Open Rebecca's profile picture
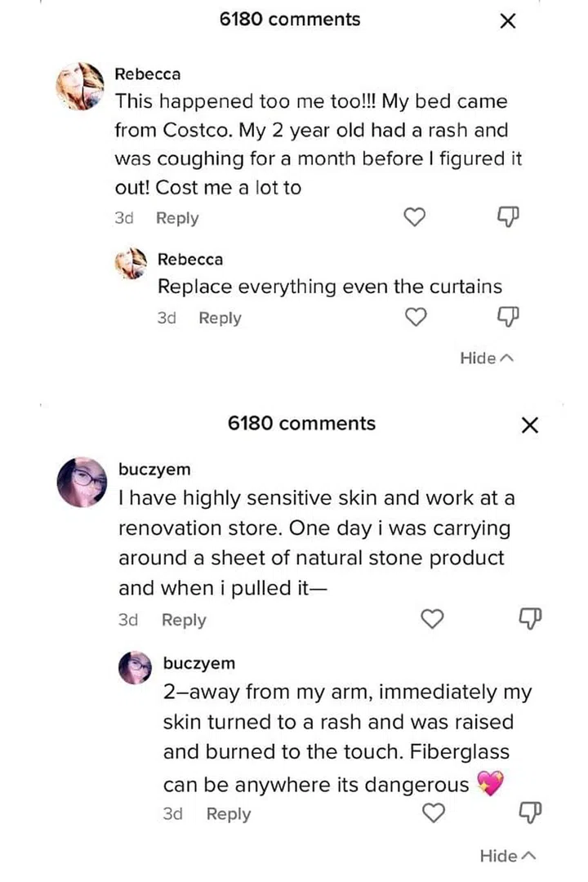This screenshot has height=882, width=588. (79, 85)
